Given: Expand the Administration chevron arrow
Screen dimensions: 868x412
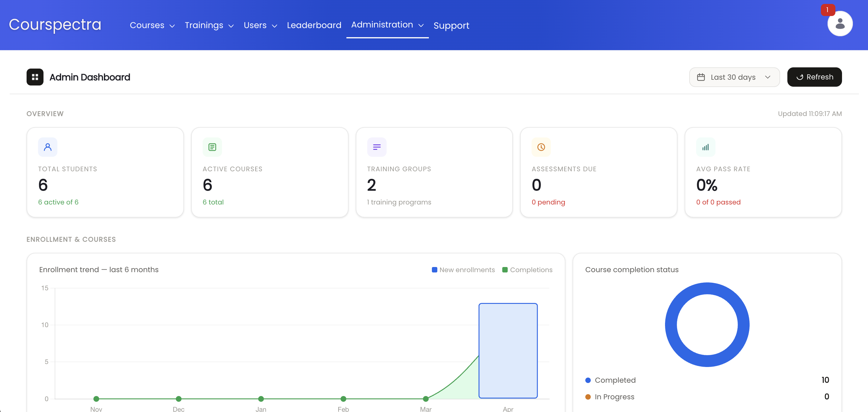Looking at the screenshot, I should click(x=421, y=26).
